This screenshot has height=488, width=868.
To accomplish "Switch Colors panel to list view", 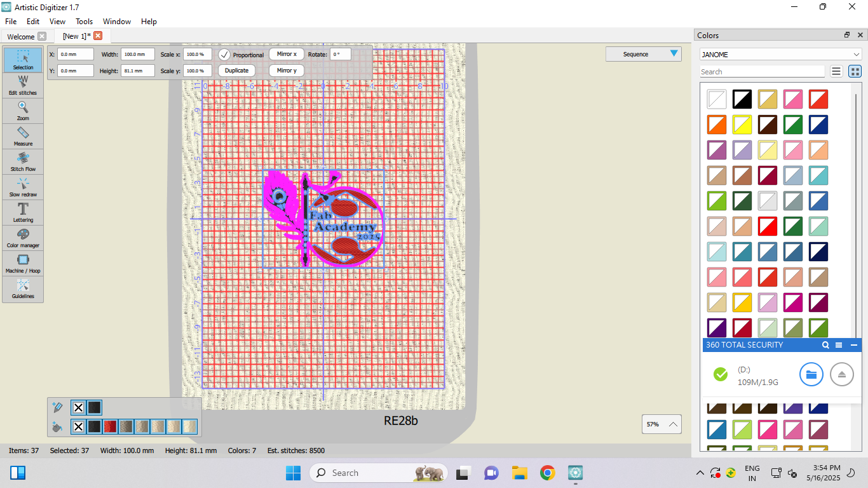I will pos(836,71).
